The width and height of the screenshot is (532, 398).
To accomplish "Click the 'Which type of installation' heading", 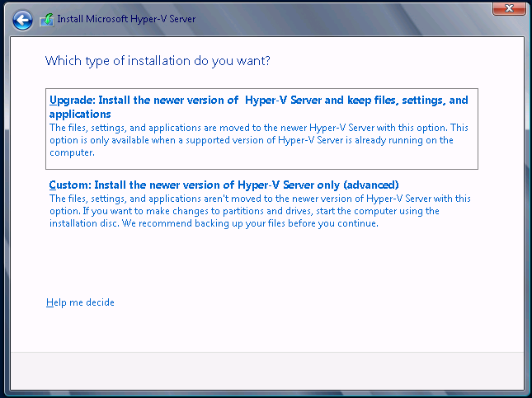I will pyautogui.click(x=158, y=61).
